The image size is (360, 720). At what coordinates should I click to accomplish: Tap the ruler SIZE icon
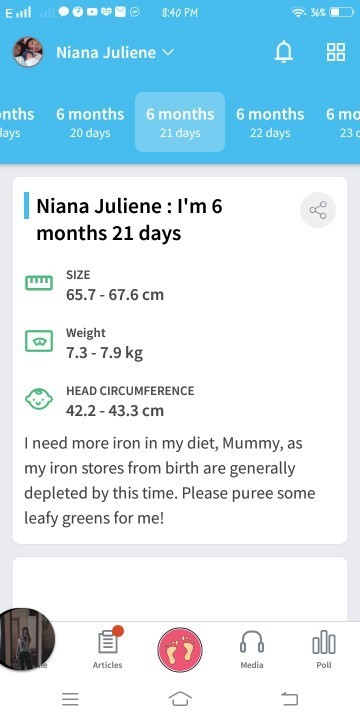pos(39,283)
